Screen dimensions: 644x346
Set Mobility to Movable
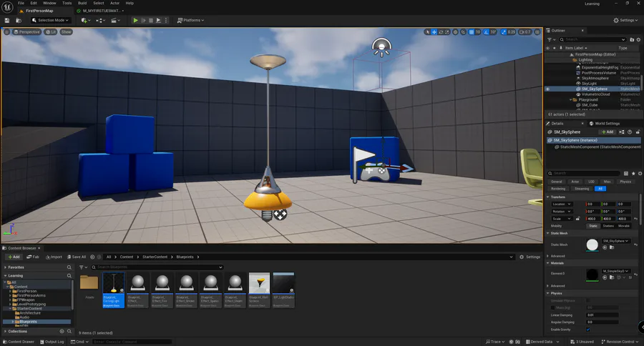(623, 226)
